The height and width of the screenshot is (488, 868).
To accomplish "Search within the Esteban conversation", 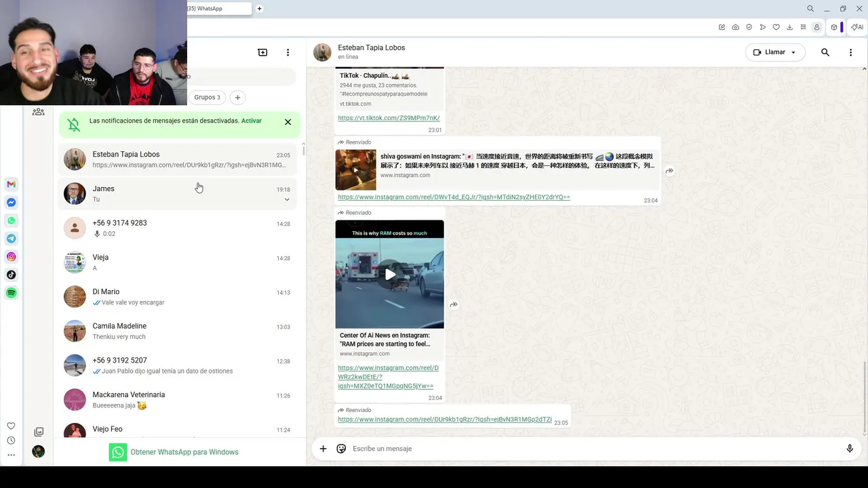I will (x=825, y=52).
